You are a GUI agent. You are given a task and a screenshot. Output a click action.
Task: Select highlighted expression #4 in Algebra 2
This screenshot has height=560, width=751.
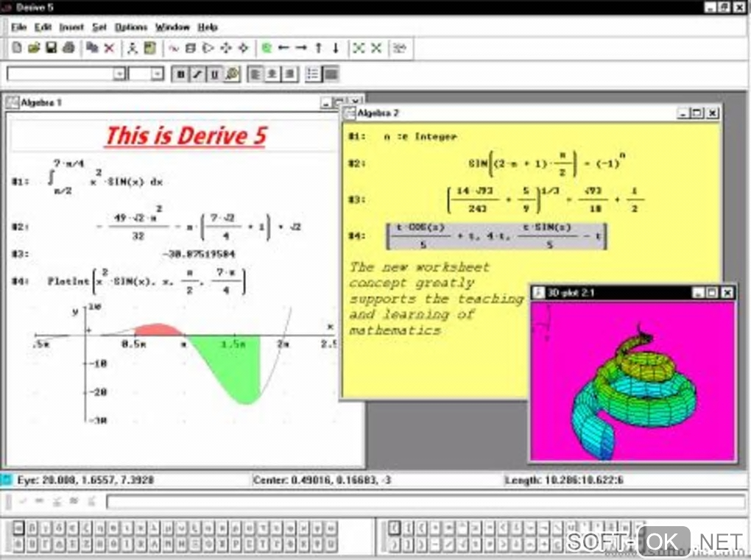pos(496,236)
